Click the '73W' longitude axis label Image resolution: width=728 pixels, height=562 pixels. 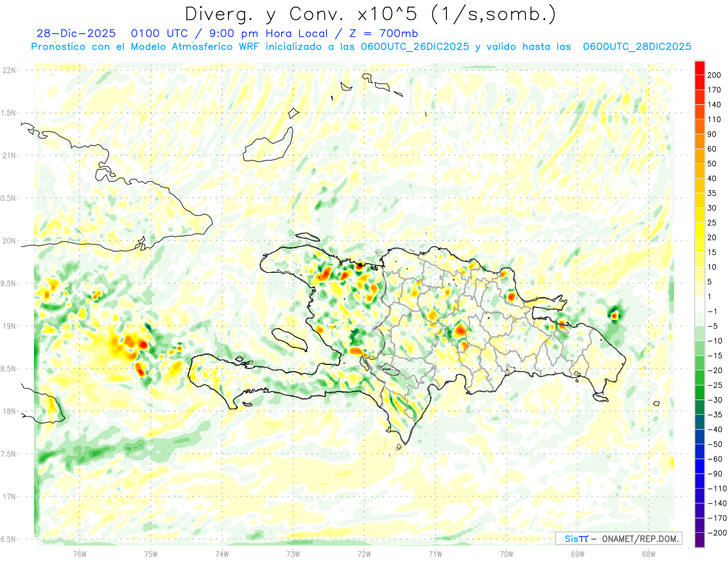pyautogui.click(x=292, y=554)
